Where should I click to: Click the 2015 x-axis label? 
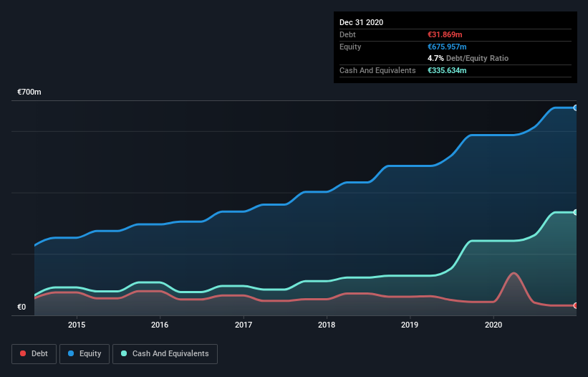[x=77, y=325]
